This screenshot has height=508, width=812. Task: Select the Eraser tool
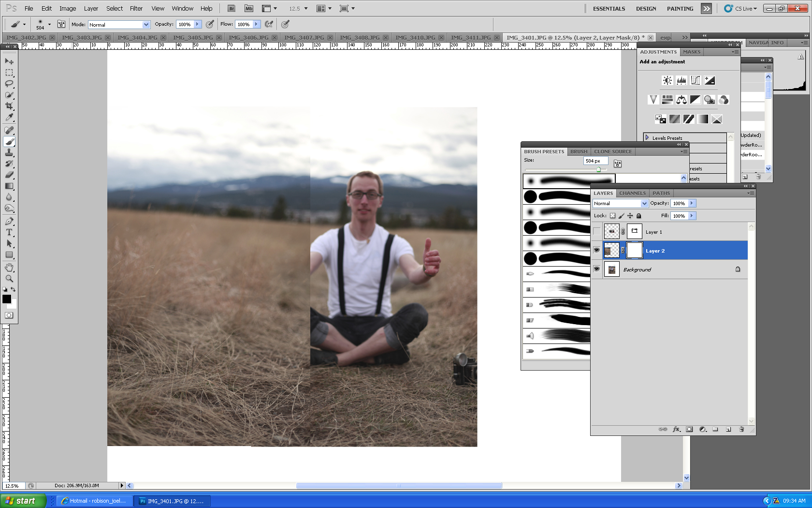click(x=9, y=175)
